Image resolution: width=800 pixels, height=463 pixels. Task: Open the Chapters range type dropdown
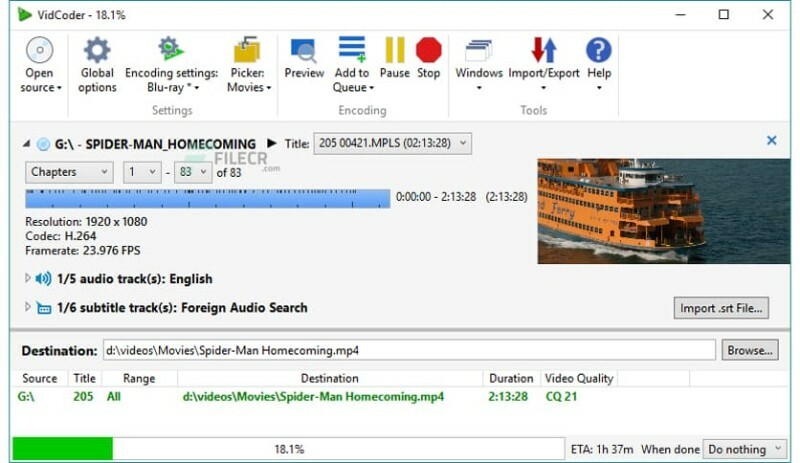coord(69,172)
